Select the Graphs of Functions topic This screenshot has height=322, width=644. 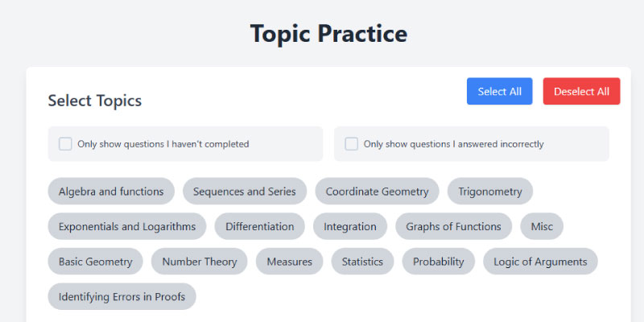453,226
